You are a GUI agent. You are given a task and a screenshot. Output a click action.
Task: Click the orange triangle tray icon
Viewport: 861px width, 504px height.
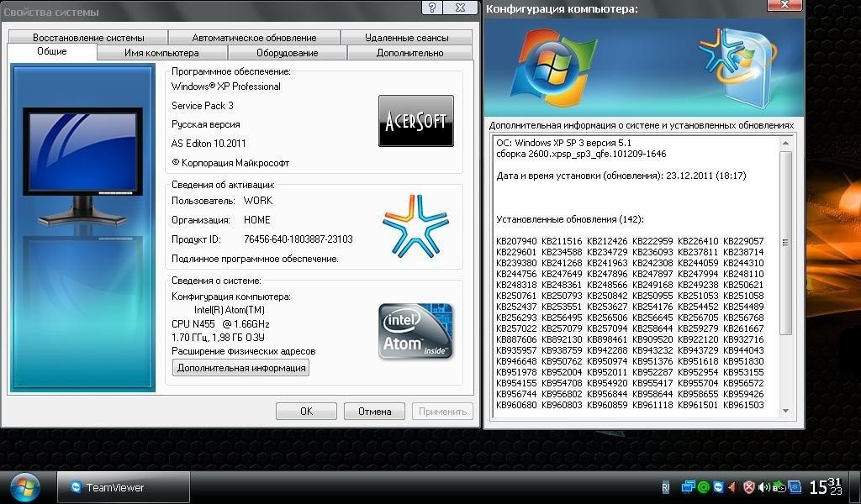(732, 487)
